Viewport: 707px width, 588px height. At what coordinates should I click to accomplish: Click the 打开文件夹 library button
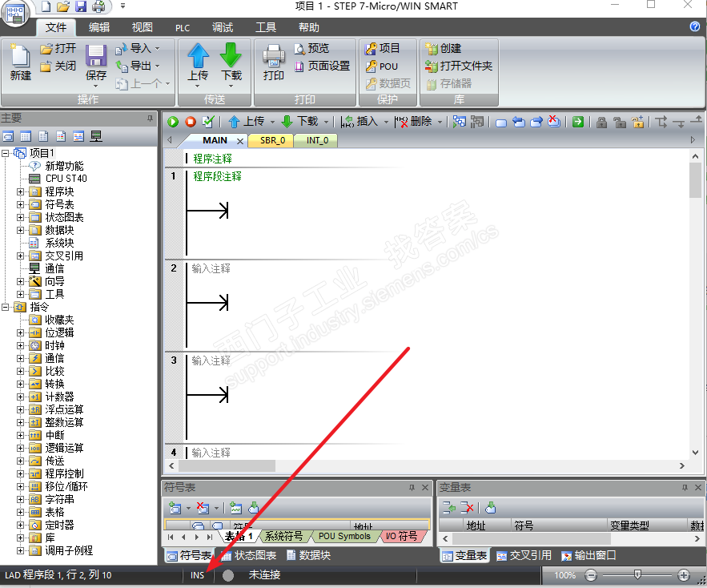pyautogui.click(x=459, y=66)
